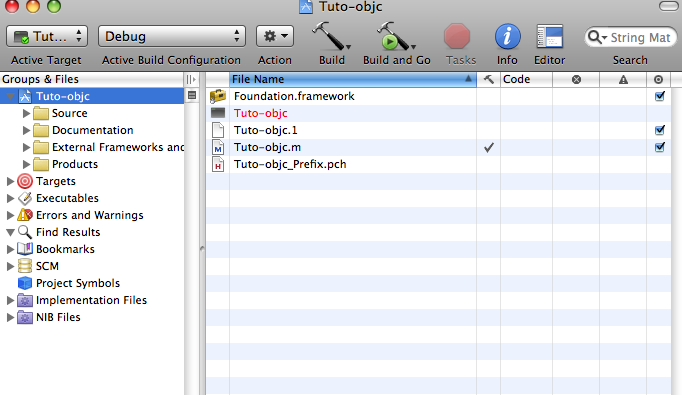This screenshot has height=395, width=682.
Task: Click the search magnifier options arrow
Action: pos(597,37)
